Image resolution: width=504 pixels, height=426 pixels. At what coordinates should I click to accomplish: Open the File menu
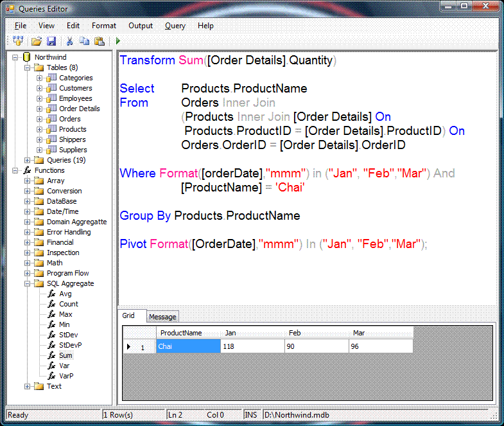21,26
